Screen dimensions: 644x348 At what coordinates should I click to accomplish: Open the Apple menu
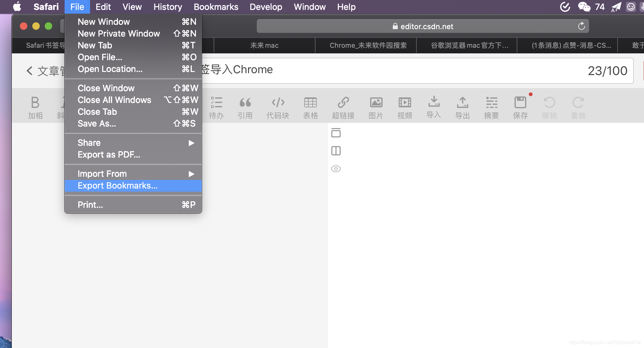pyautogui.click(x=17, y=7)
